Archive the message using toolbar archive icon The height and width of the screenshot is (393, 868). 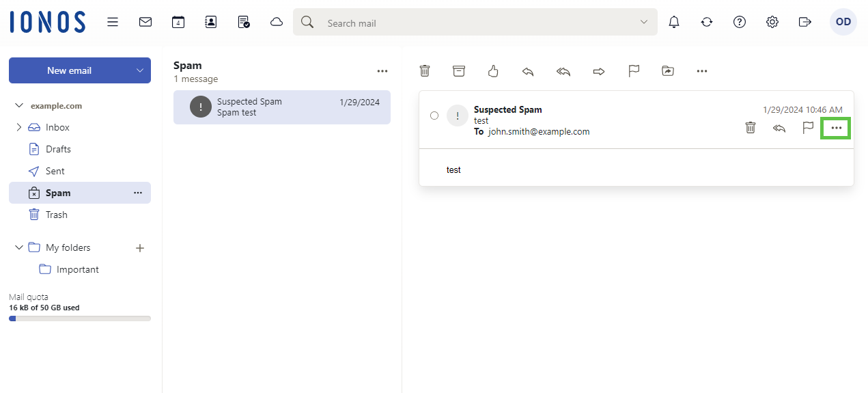tap(459, 71)
